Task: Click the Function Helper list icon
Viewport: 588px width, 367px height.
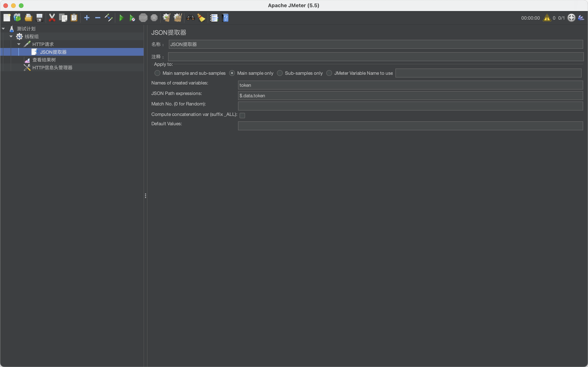Action: tap(214, 18)
